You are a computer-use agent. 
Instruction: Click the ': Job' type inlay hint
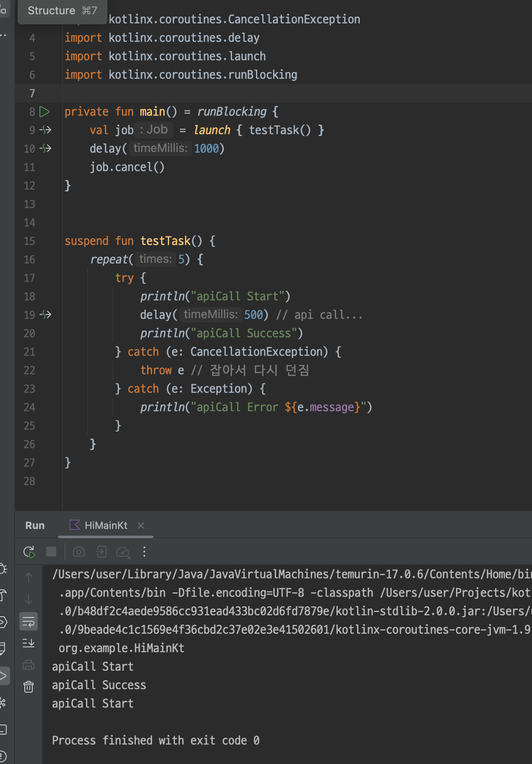point(154,130)
